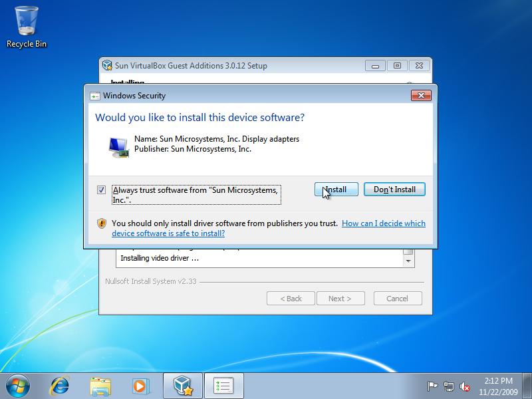Click the warning shield icon in the dialog
This screenshot has height=399, width=532.
coord(102,223)
